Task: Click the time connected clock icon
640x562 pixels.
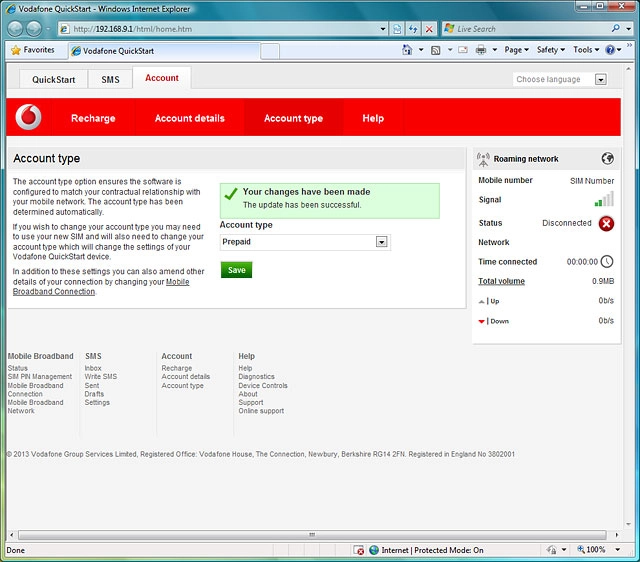Action: click(x=607, y=262)
